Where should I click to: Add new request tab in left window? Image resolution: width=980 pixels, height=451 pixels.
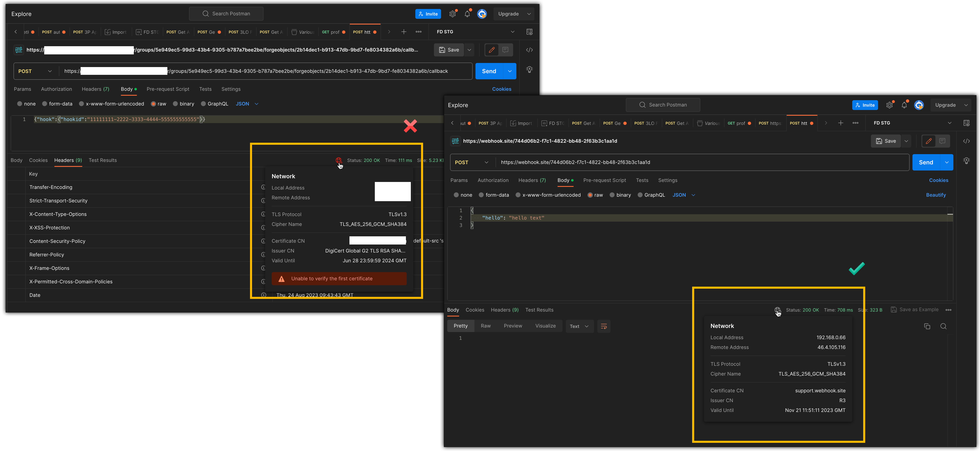pyautogui.click(x=404, y=32)
